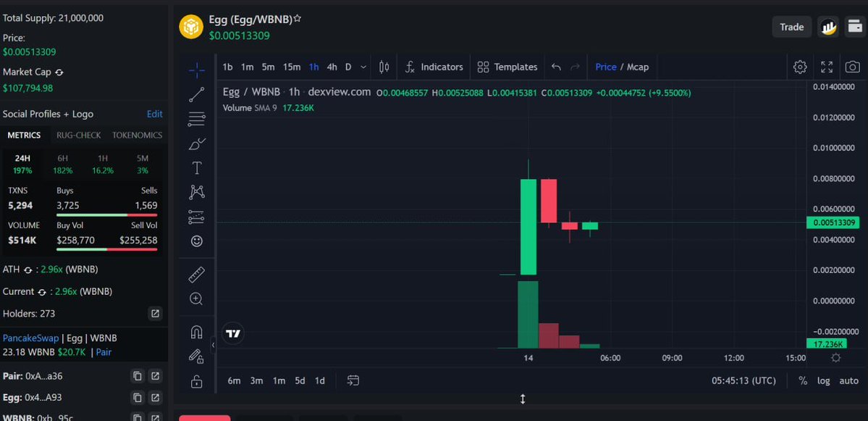Open the Templates menu
The height and width of the screenshot is (421, 868).
(507, 67)
